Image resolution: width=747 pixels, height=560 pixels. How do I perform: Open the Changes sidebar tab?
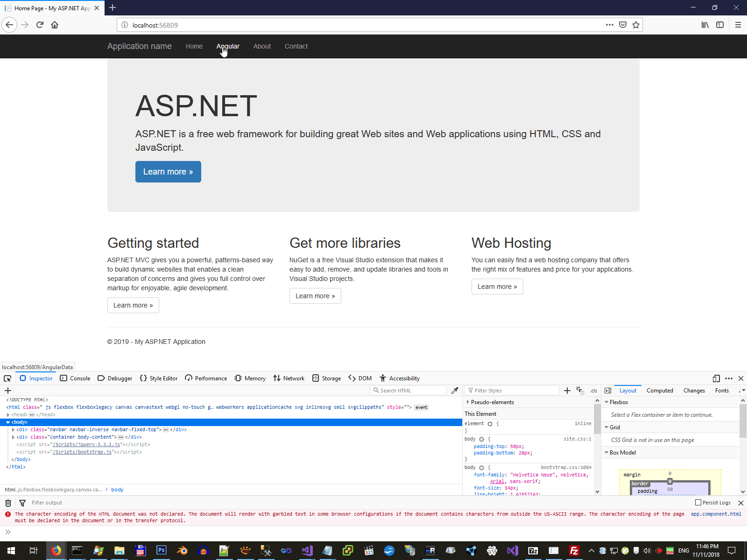point(694,391)
